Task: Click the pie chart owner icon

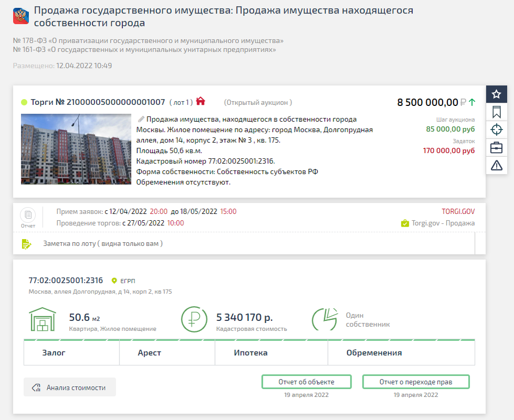Action: 325,319
